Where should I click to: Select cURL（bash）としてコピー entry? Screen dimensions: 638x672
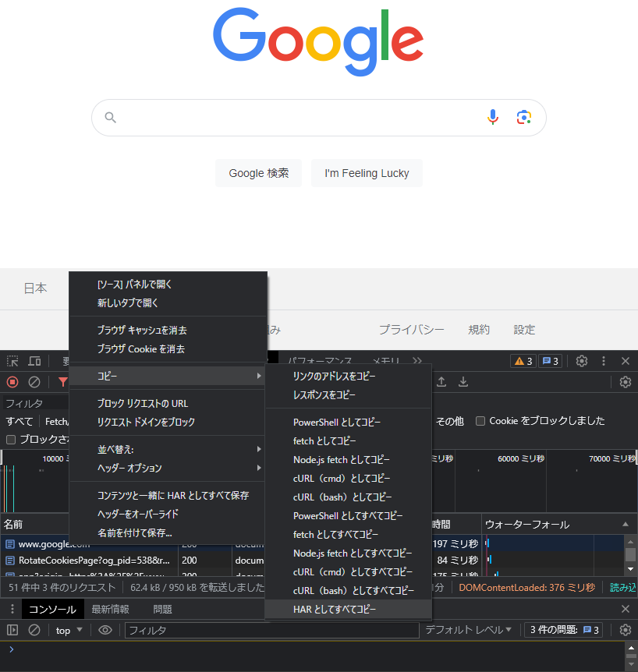(348, 497)
